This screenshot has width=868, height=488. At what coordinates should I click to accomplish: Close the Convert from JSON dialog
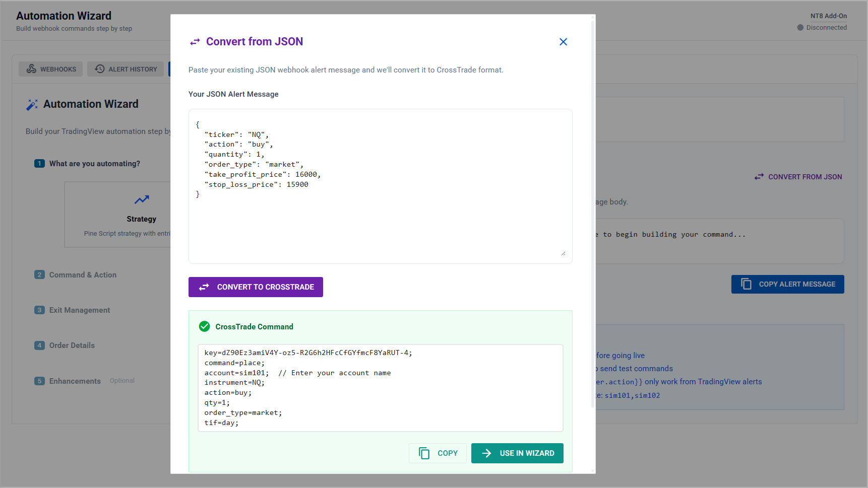[563, 42]
